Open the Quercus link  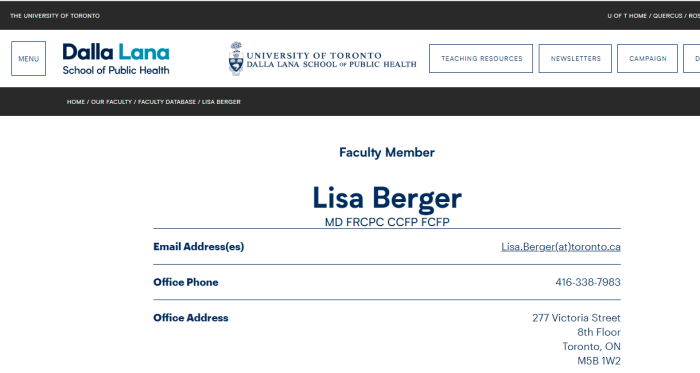coord(667,16)
